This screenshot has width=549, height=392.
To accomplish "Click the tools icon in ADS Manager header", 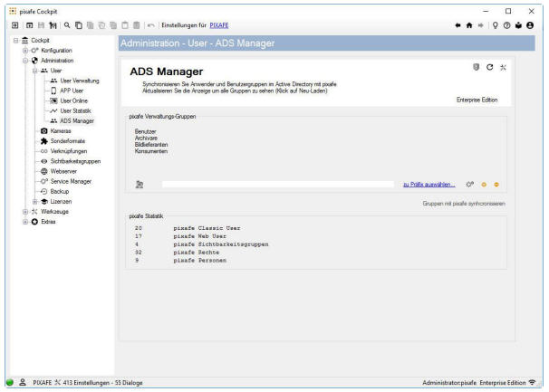I will [x=505, y=70].
